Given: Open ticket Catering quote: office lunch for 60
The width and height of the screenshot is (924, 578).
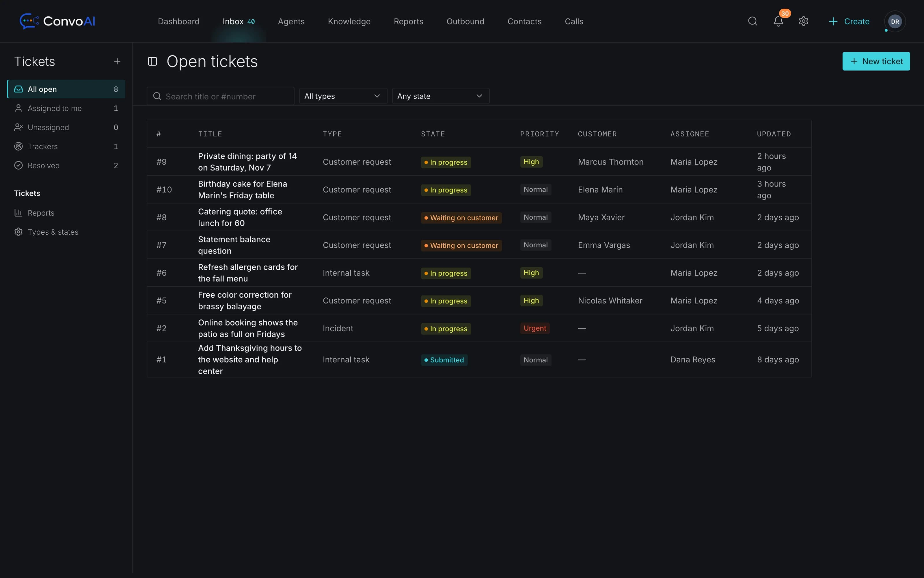Looking at the screenshot, I should tap(240, 217).
